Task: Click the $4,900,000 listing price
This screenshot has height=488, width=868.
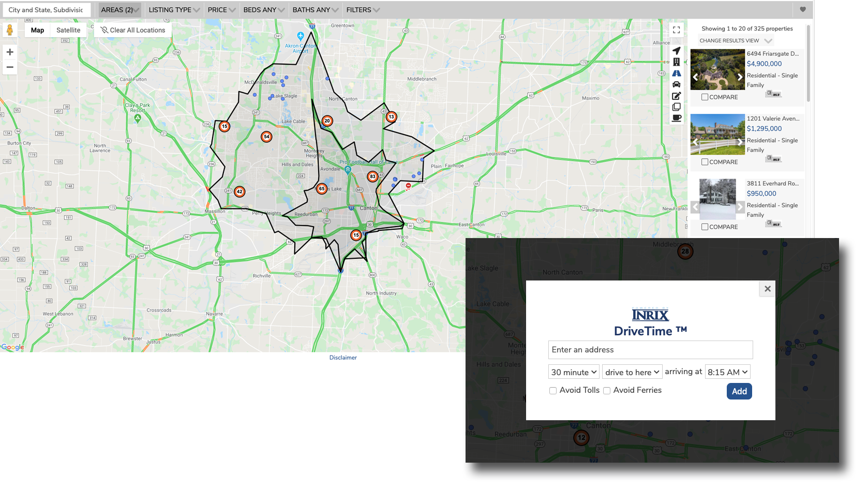Action: 764,64
